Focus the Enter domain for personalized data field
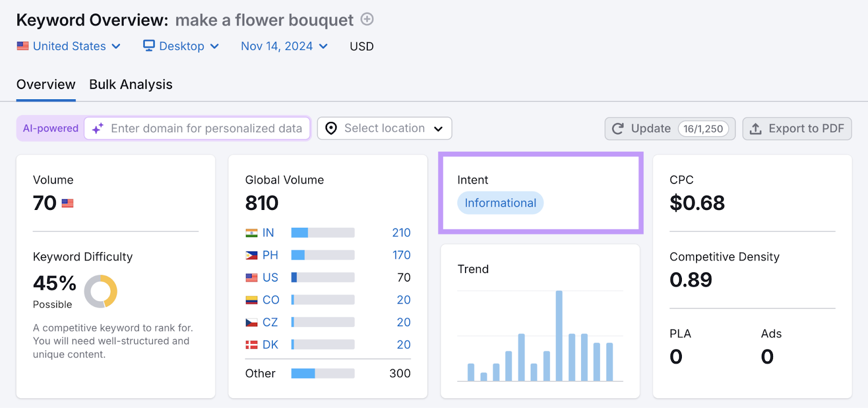 (206, 129)
